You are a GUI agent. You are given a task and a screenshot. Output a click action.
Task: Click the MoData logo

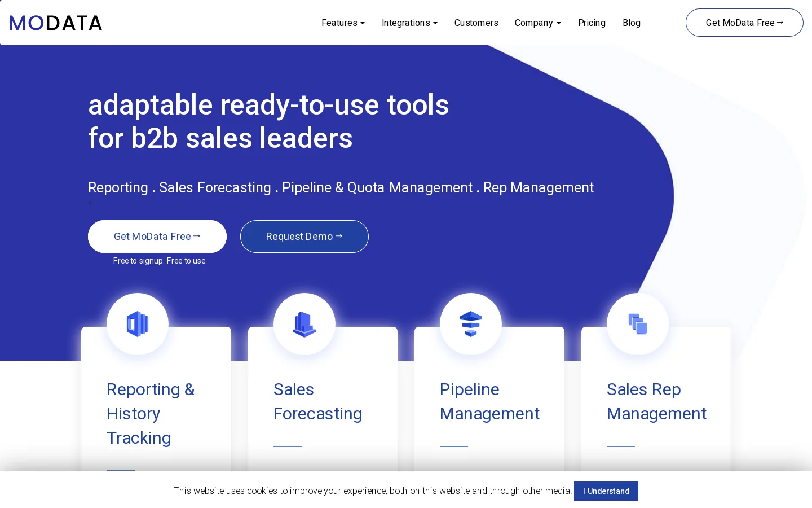(55, 23)
